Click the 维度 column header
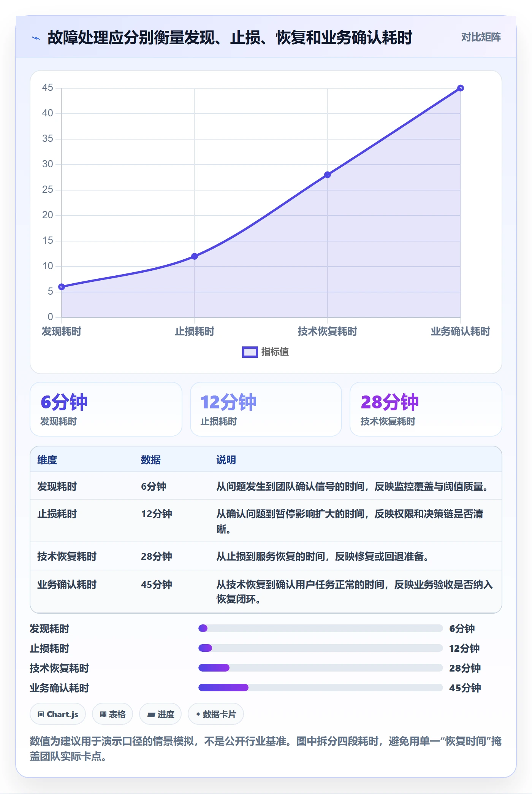This screenshot has height=794, width=532. [x=47, y=460]
